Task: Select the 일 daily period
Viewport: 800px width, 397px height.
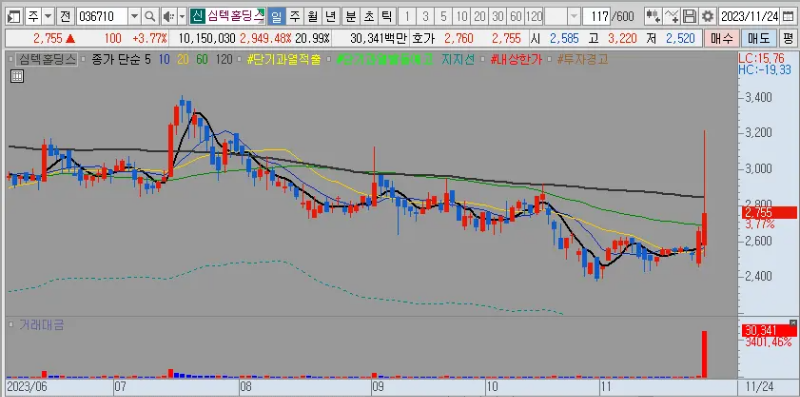Action: point(276,17)
